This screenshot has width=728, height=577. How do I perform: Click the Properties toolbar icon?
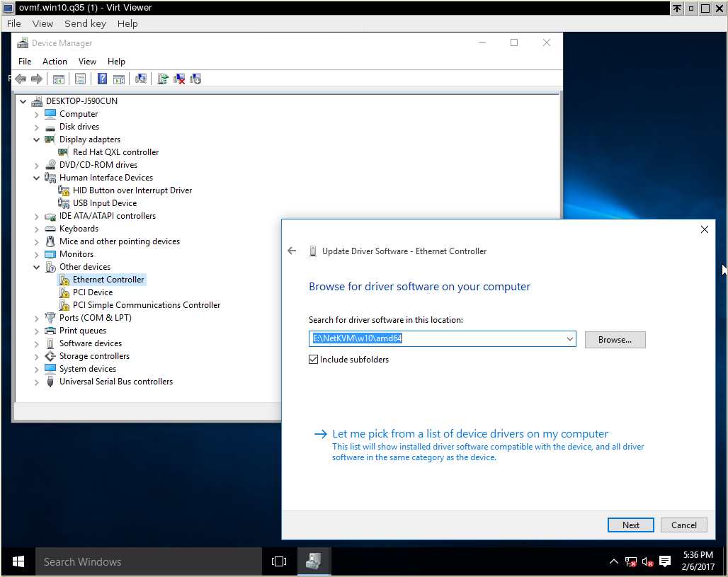pos(80,79)
